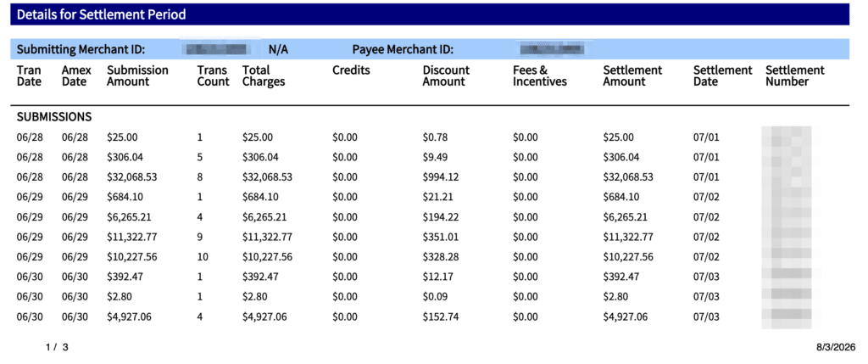868x364 pixels.
Task: Select the "Submitting Merchant ID:" label
Action: point(81,49)
